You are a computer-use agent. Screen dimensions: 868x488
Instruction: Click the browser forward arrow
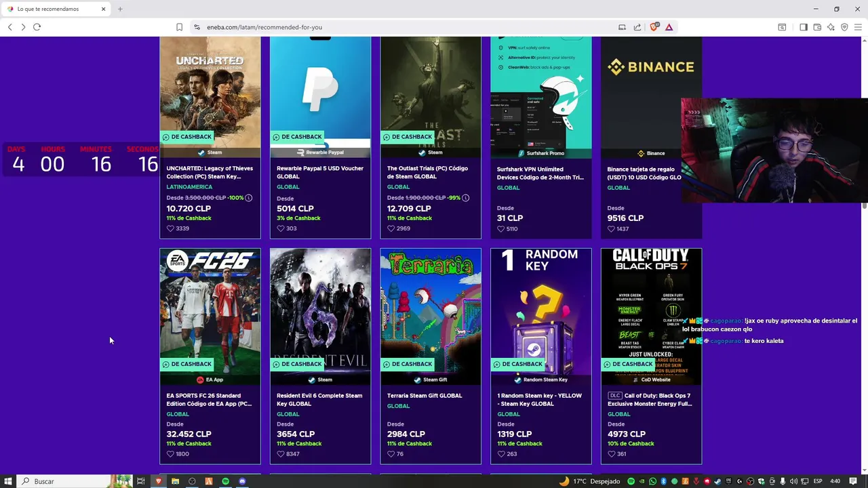point(23,27)
